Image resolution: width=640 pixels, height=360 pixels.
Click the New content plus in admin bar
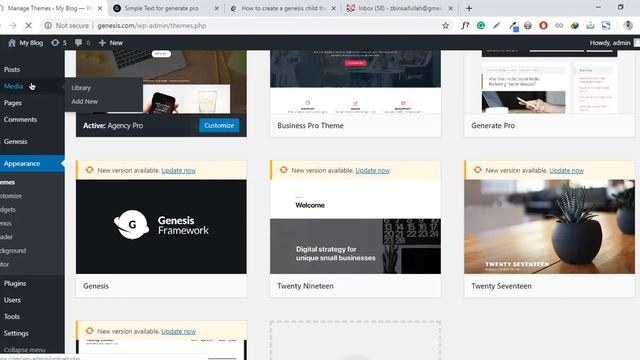[111, 42]
